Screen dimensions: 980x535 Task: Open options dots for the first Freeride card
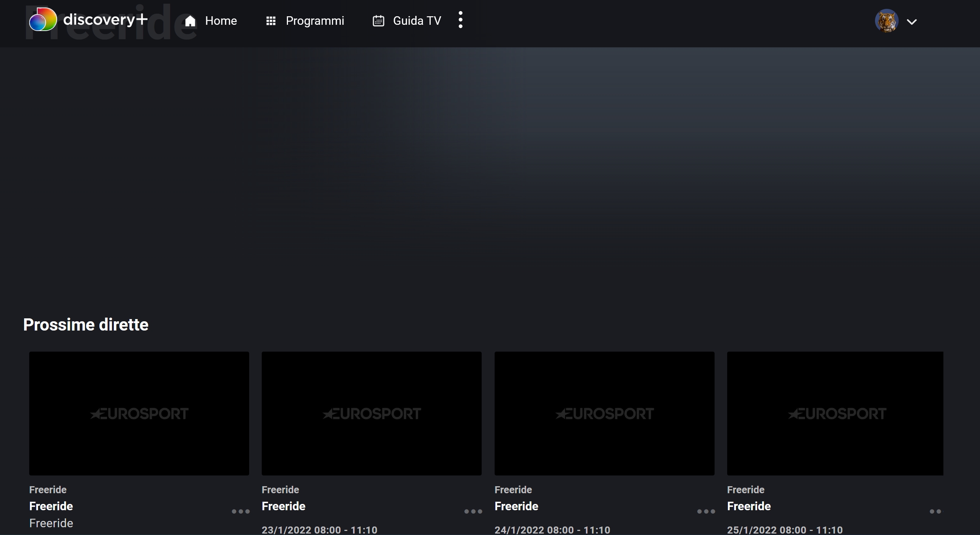pyautogui.click(x=241, y=511)
